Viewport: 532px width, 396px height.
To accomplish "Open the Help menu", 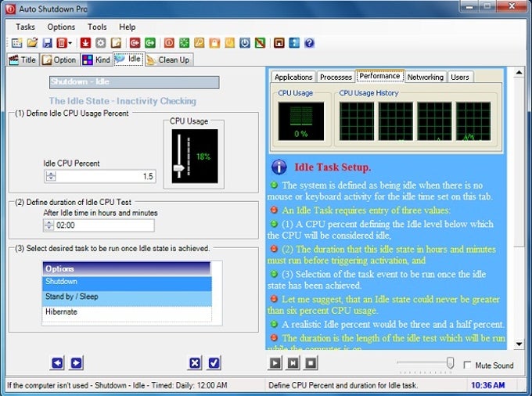I will tap(128, 27).
